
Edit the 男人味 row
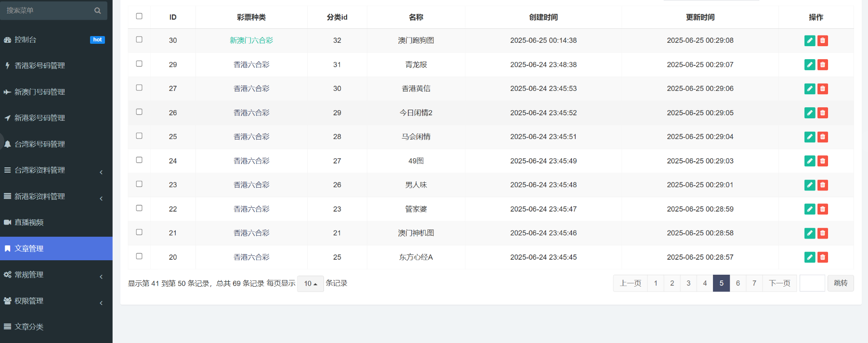[810, 185]
